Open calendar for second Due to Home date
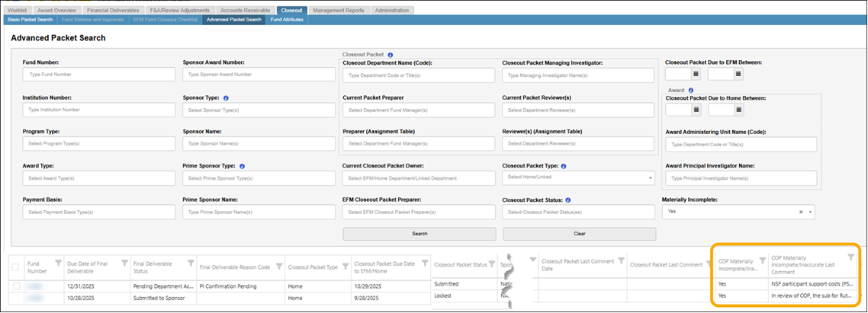The image size is (868, 313). [738, 110]
